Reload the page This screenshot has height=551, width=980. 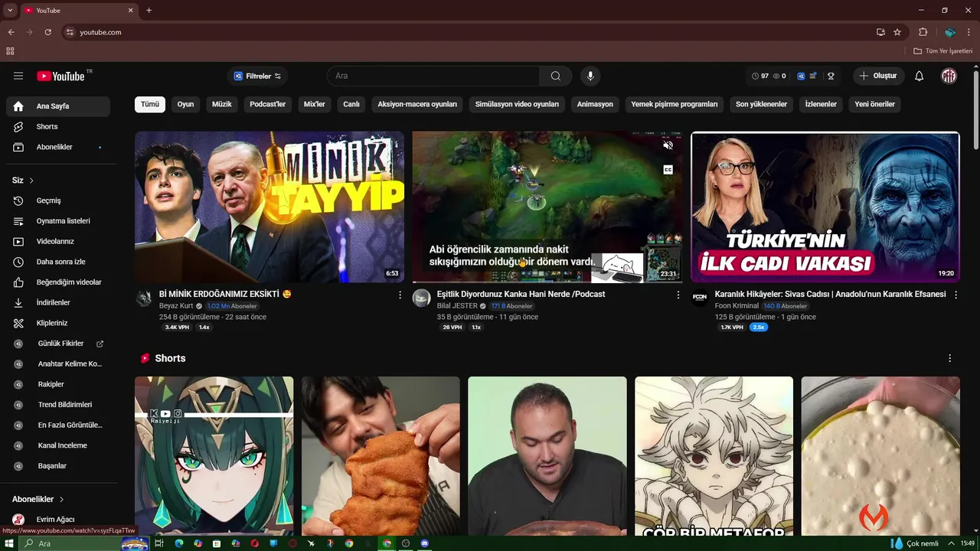(47, 32)
